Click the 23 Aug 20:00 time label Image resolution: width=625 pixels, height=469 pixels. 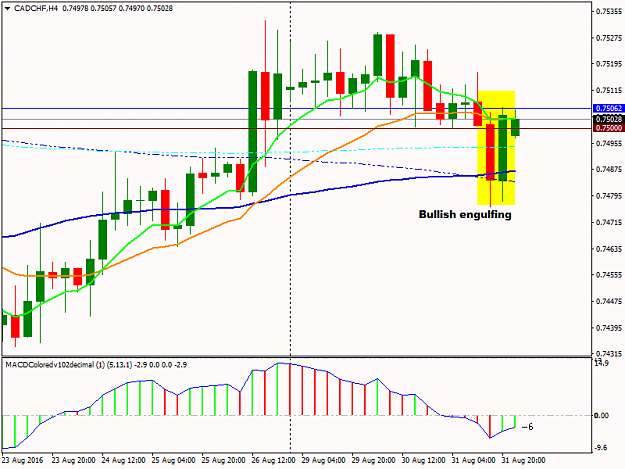click(73, 460)
